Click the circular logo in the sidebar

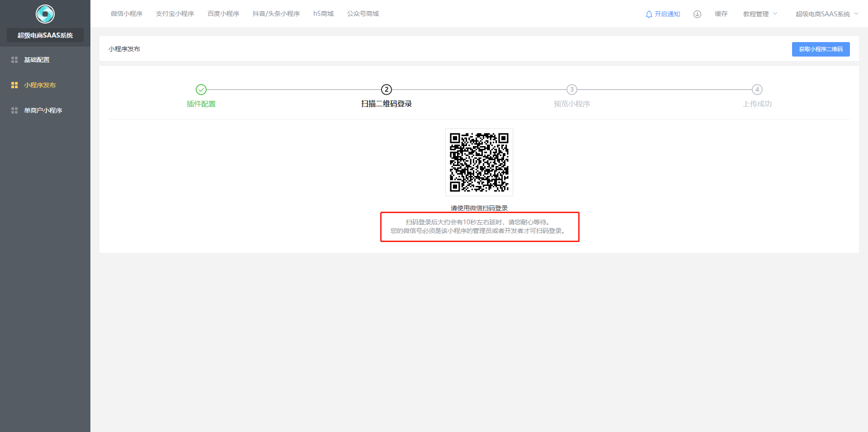[x=45, y=14]
